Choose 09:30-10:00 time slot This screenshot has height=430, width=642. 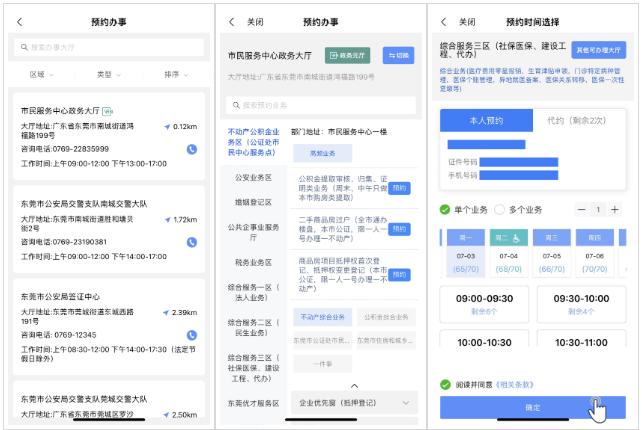pyautogui.click(x=581, y=304)
